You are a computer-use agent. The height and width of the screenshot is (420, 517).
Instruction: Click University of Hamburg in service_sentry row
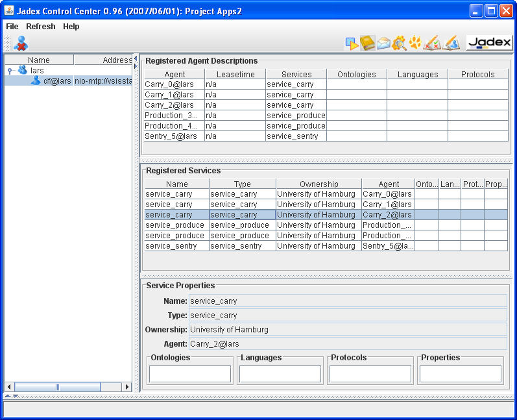tap(319, 246)
